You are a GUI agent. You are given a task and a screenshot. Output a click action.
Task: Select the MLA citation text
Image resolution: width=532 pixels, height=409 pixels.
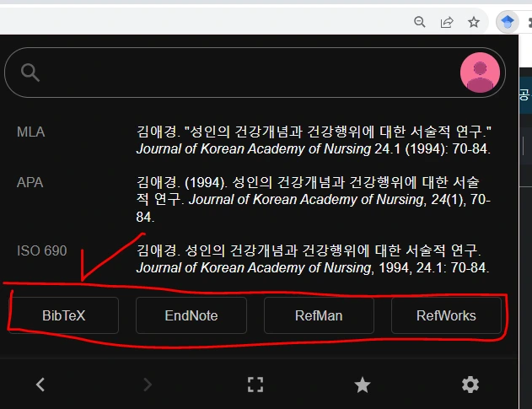click(x=314, y=140)
